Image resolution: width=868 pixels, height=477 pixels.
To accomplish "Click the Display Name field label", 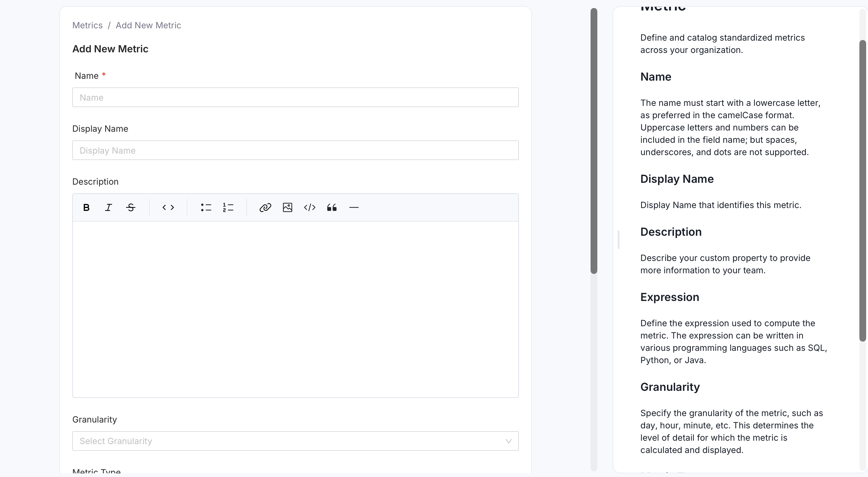I will 100,129.
